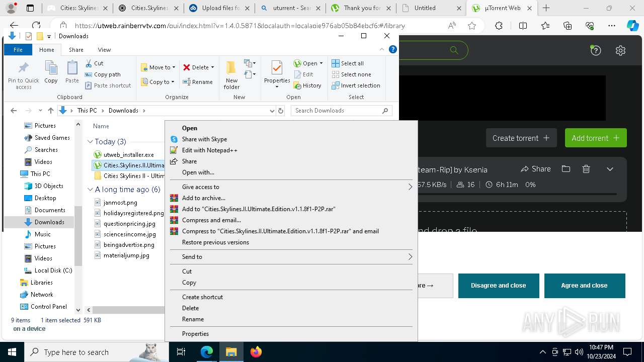Choose Create shortcut in context menu
644x362 pixels.
(202, 297)
